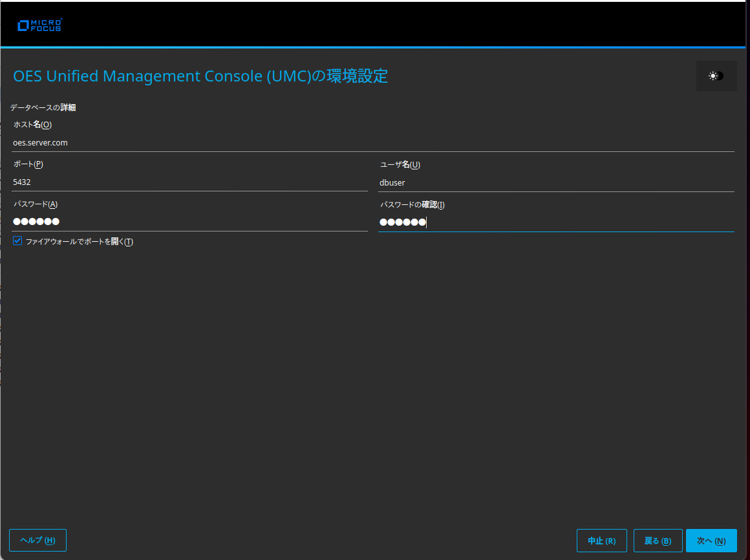Click the ホスト名(O) field label
This screenshot has height=560, width=750.
(x=32, y=124)
